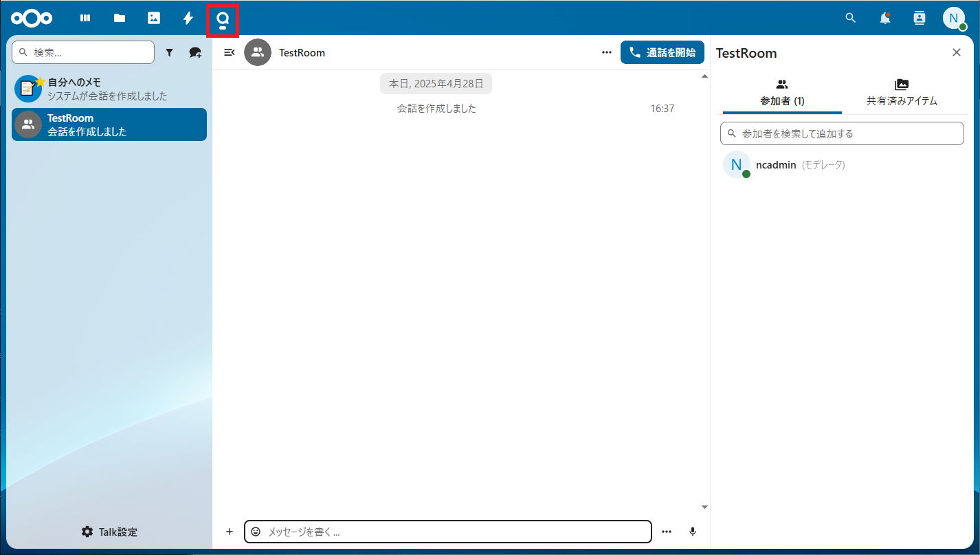
Task: Open message input extra options menu
Action: tap(666, 531)
